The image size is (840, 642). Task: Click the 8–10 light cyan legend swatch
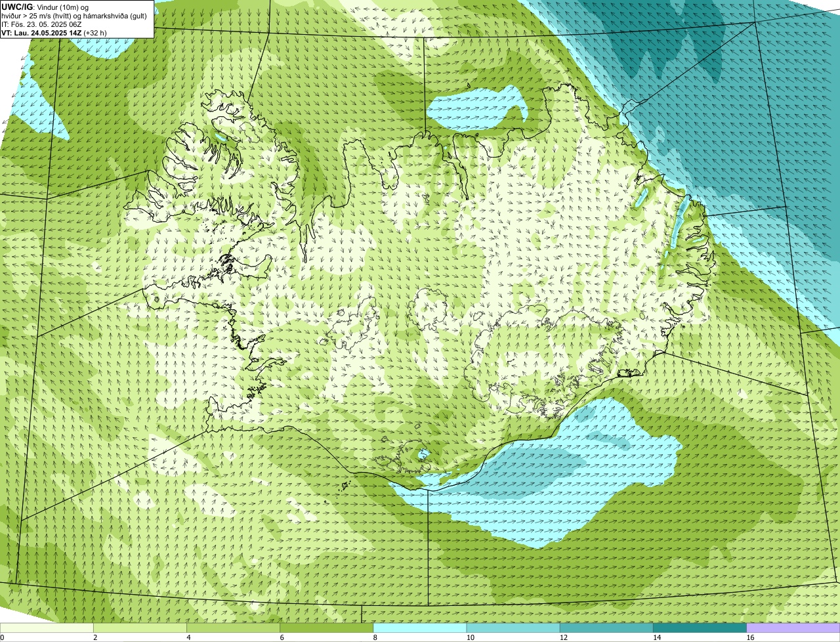[x=420, y=628]
